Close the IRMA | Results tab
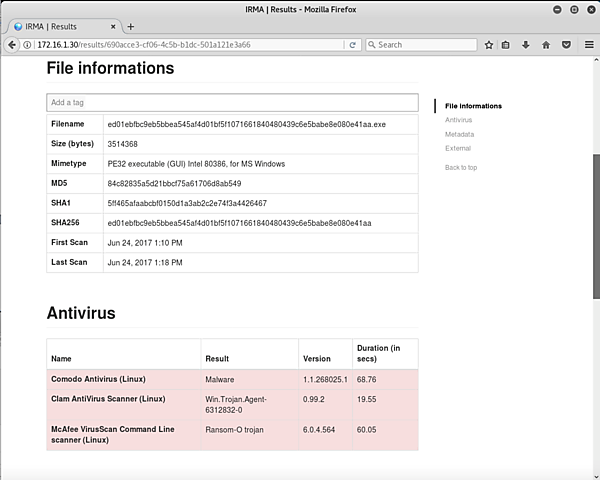The height and width of the screenshot is (480, 600). (112, 26)
